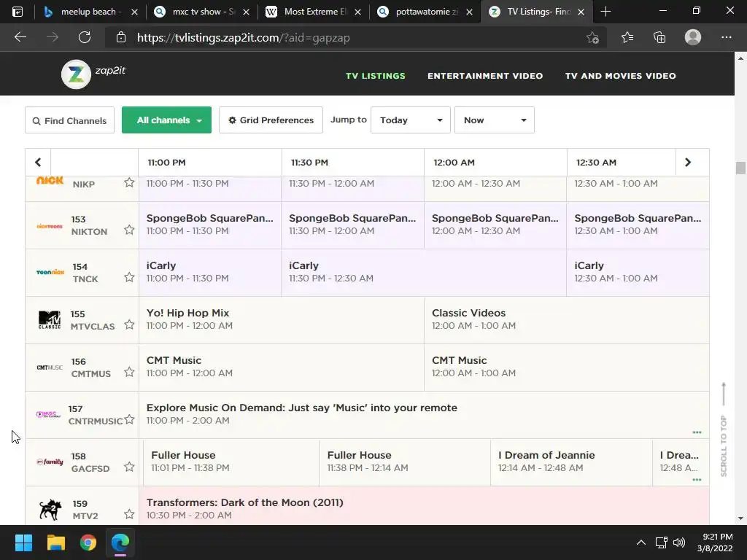
Task: Click the GAC Family channel logo
Action: [x=50, y=462]
